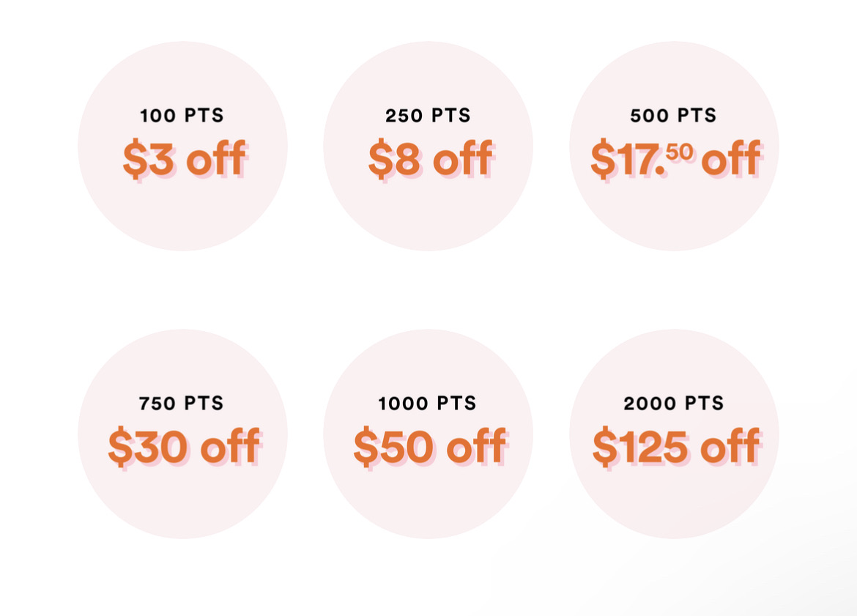Choose the $8 off reward circle
This screenshot has width=857, height=616.
[x=428, y=205]
